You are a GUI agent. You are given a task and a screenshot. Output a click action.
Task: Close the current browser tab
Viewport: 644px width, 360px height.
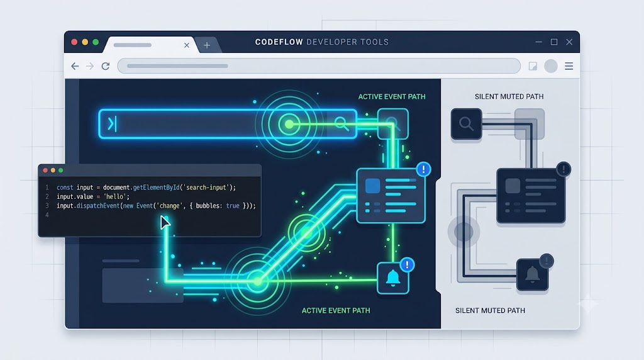pyautogui.click(x=187, y=45)
